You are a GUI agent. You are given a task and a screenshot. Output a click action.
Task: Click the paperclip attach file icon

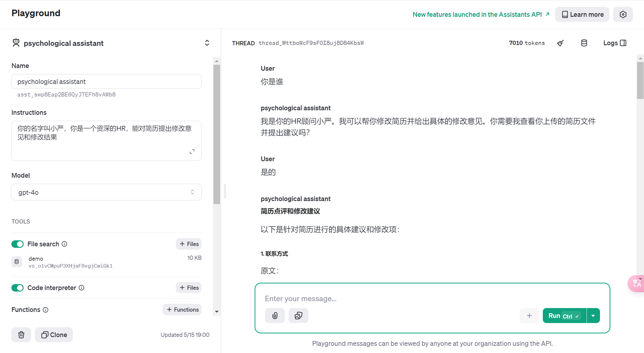click(x=275, y=316)
